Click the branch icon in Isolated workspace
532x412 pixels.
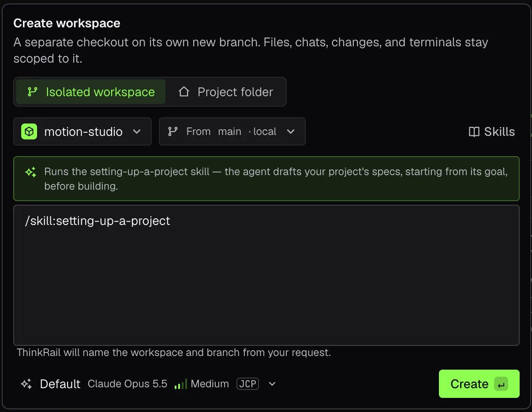point(33,92)
